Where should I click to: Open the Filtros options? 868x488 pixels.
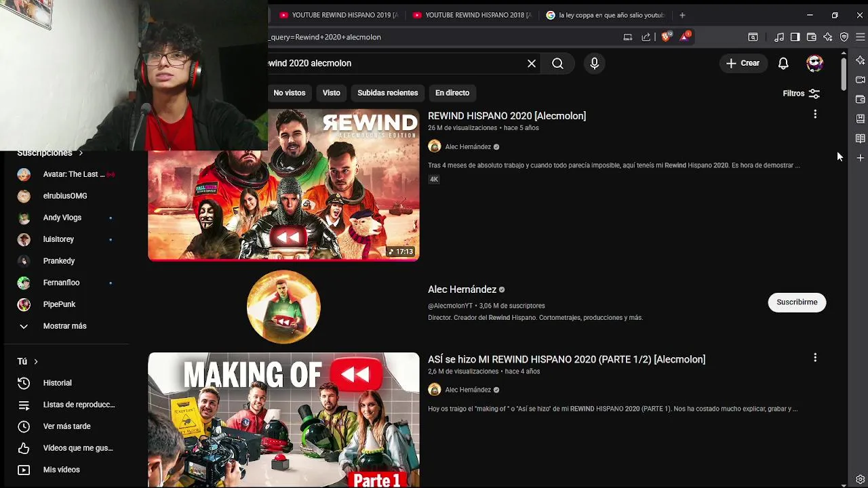coord(801,94)
